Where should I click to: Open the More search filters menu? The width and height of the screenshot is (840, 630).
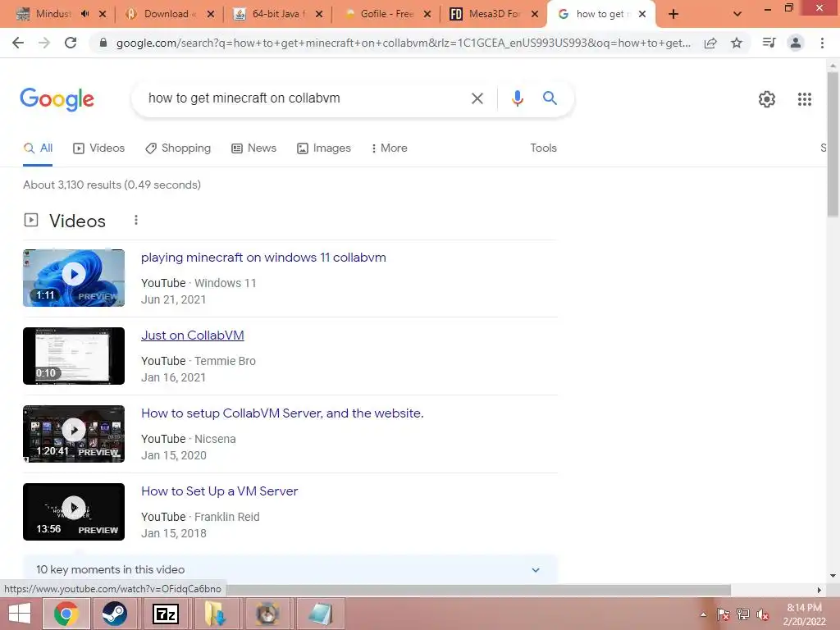(x=389, y=148)
